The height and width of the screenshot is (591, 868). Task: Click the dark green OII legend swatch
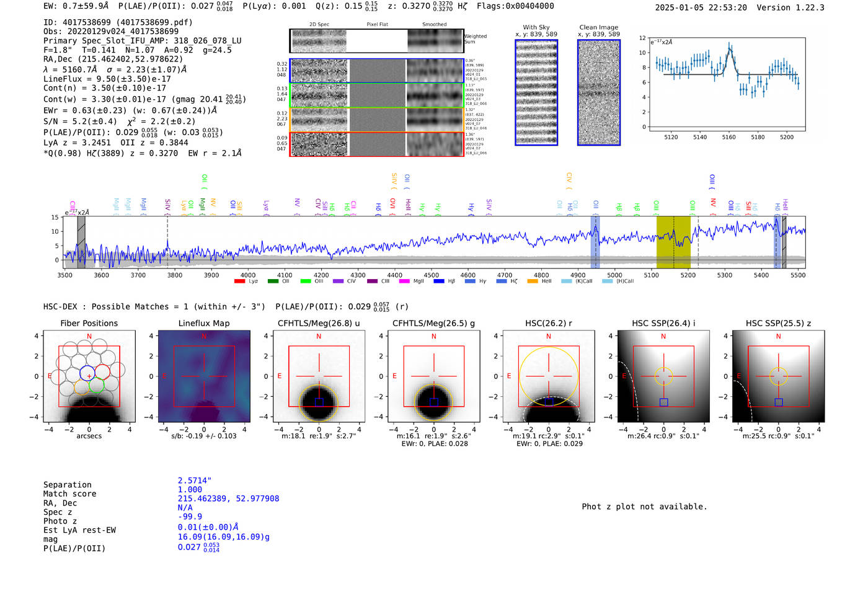point(273,282)
